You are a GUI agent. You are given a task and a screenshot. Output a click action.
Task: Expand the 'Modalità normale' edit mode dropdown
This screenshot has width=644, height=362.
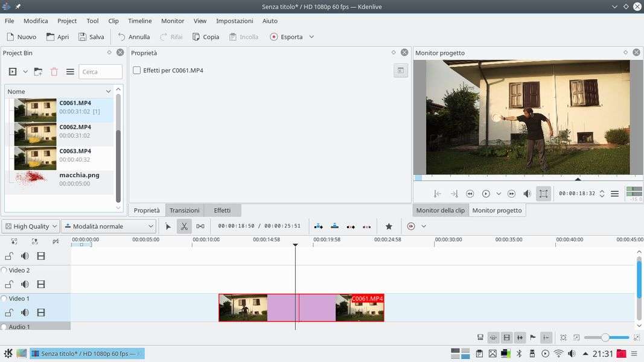[x=109, y=226]
